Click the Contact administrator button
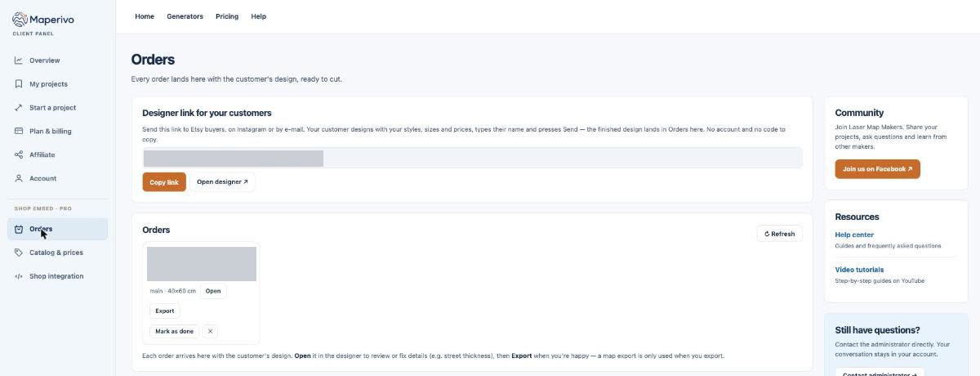980x376 pixels. [x=879, y=373]
